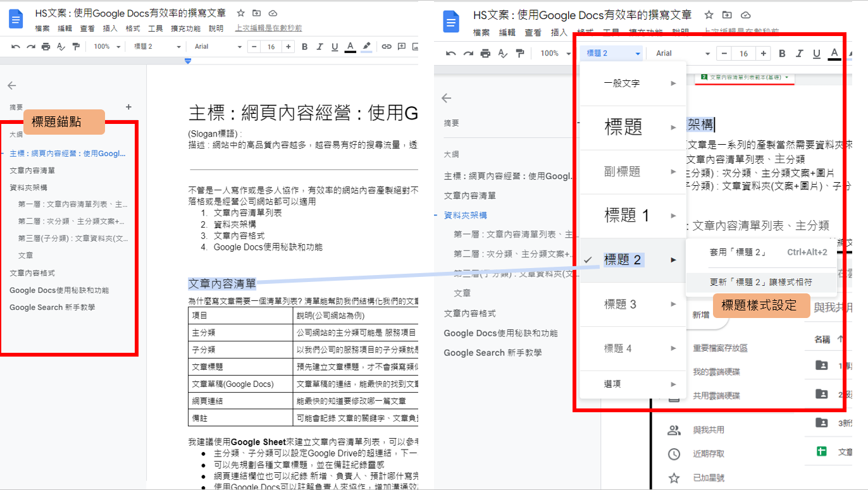
Task: Click Redo in right screenshot toolbar
Action: coord(468,54)
